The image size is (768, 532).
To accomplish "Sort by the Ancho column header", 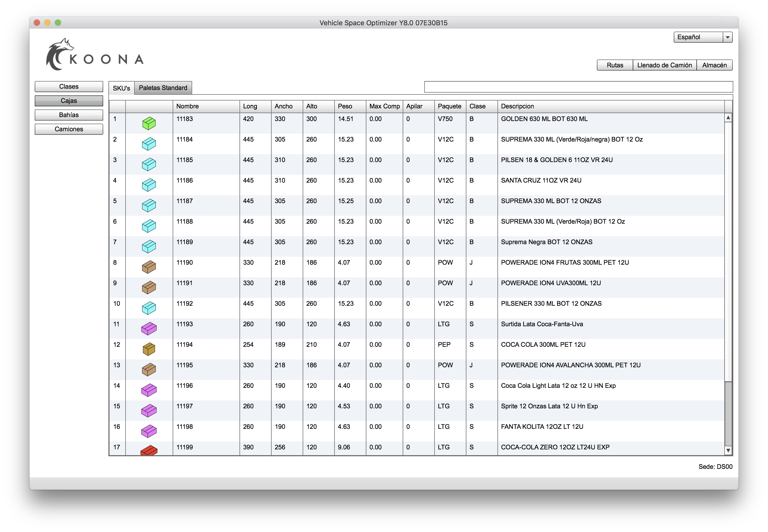I will (287, 106).
